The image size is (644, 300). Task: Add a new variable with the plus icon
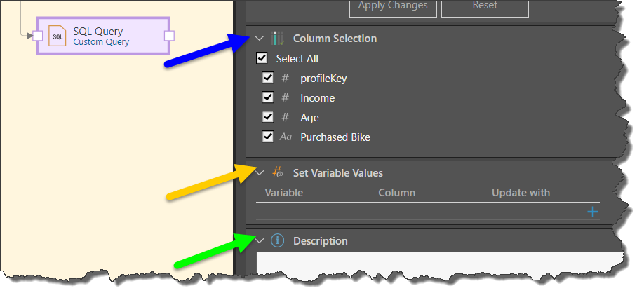coord(593,212)
